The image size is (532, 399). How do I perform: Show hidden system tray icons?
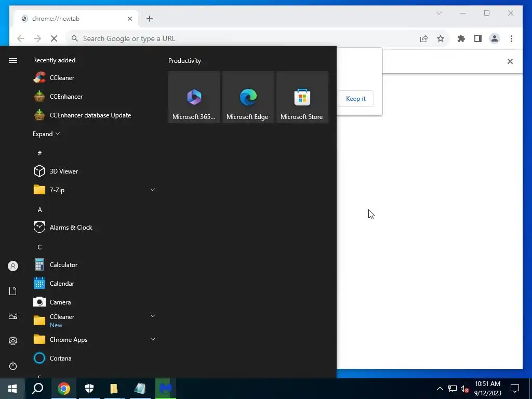tap(440, 389)
